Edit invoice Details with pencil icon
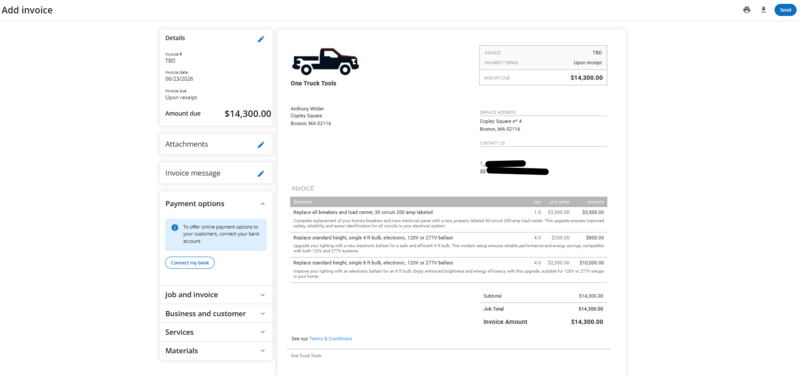Screen dimensions: 800x377 [x=261, y=39]
